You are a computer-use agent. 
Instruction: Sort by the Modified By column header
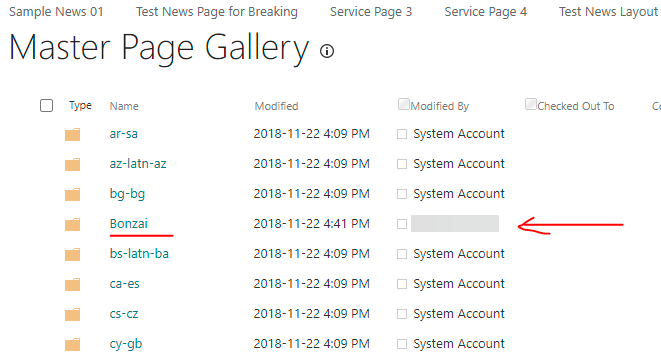pos(440,106)
